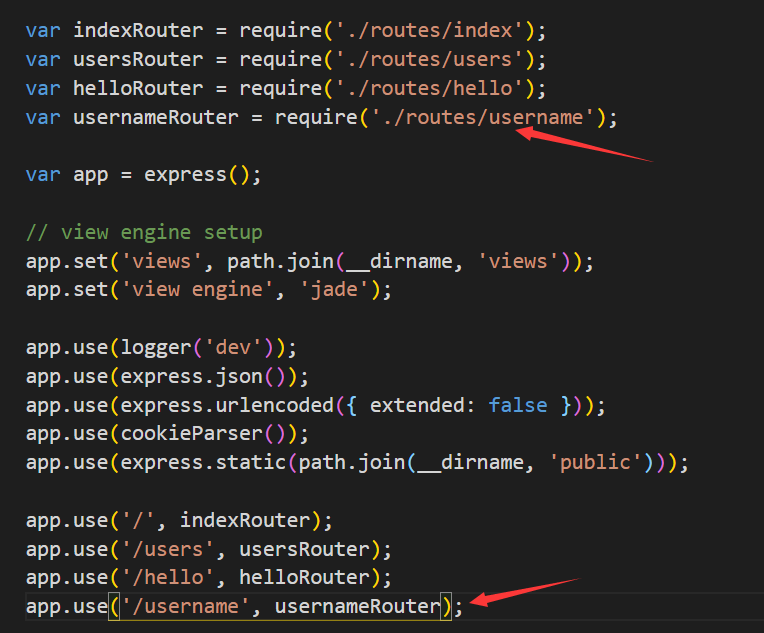Click 'usersRouter' in app.use('/users') line

pyautogui.click(x=304, y=549)
